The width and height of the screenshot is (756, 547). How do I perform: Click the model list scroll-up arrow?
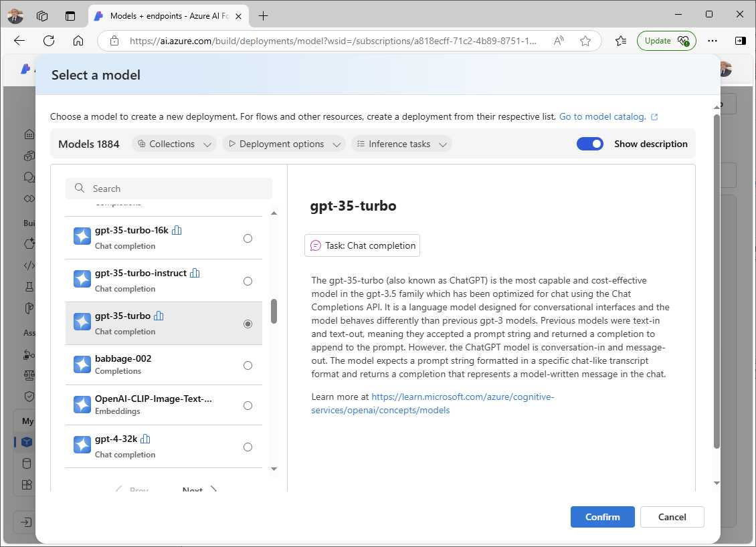coord(274,213)
